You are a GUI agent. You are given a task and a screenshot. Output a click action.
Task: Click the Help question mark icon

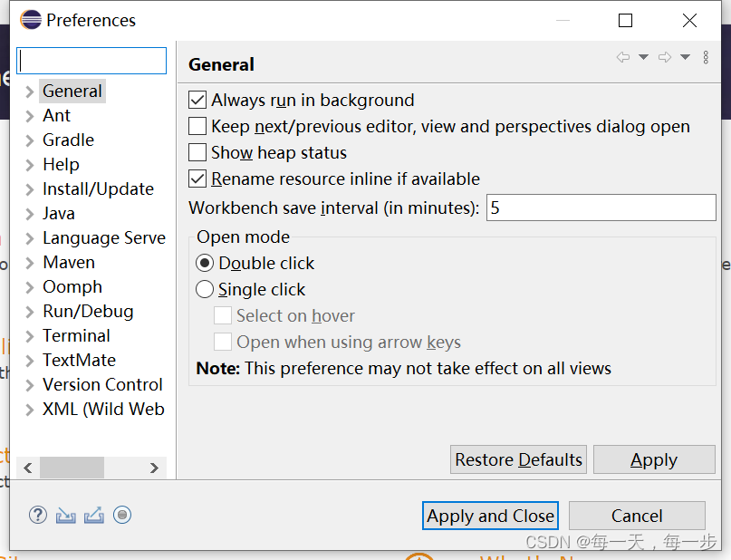coord(37,515)
